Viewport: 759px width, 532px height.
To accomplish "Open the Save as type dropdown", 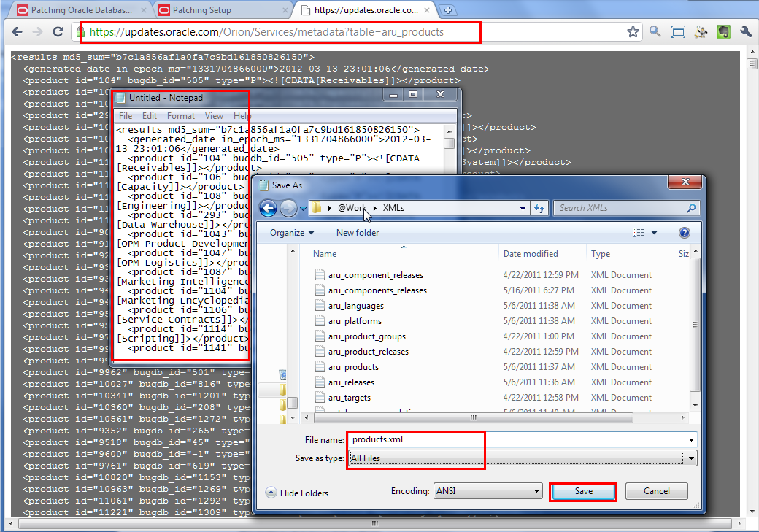I will [x=691, y=458].
